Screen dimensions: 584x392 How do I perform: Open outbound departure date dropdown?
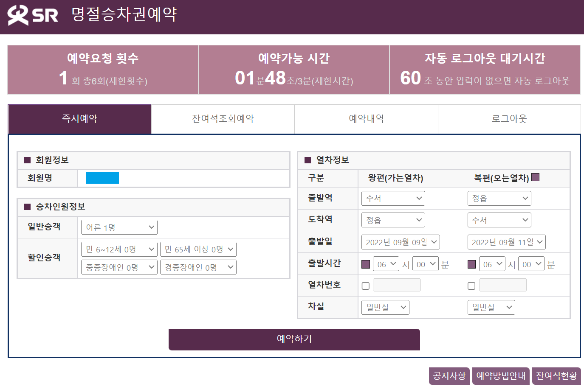coord(400,242)
